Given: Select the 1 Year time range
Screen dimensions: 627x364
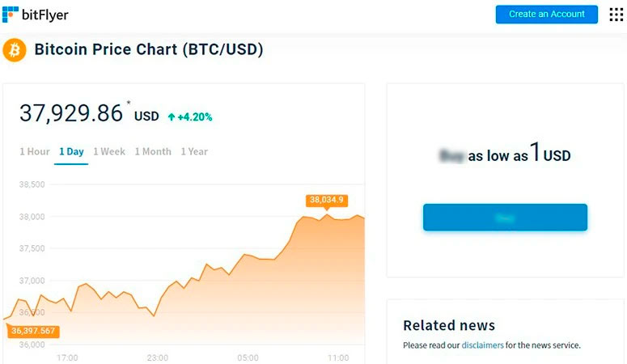Looking at the screenshot, I should click(x=194, y=151).
